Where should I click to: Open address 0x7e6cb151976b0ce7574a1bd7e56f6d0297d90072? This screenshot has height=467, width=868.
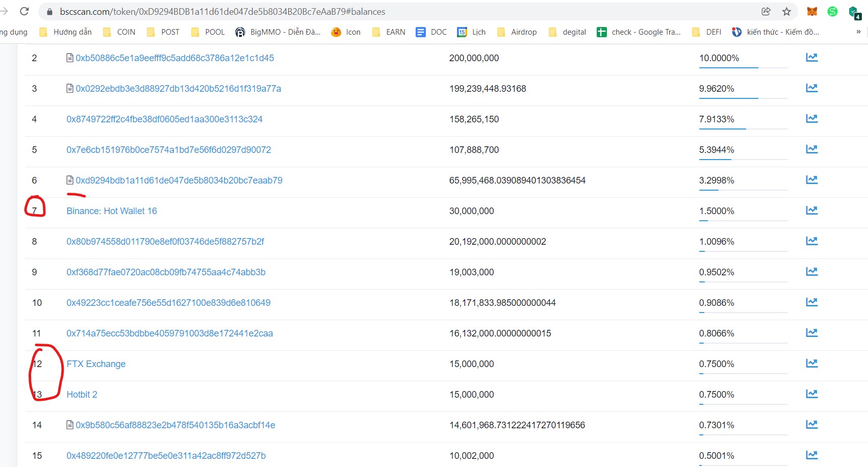[169, 150]
